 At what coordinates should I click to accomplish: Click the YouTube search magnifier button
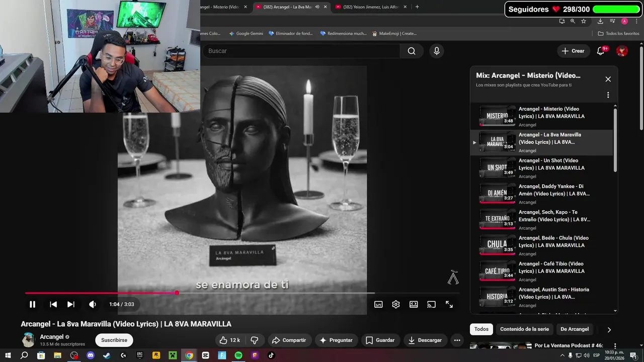pyautogui.click(x=412, y=51)
